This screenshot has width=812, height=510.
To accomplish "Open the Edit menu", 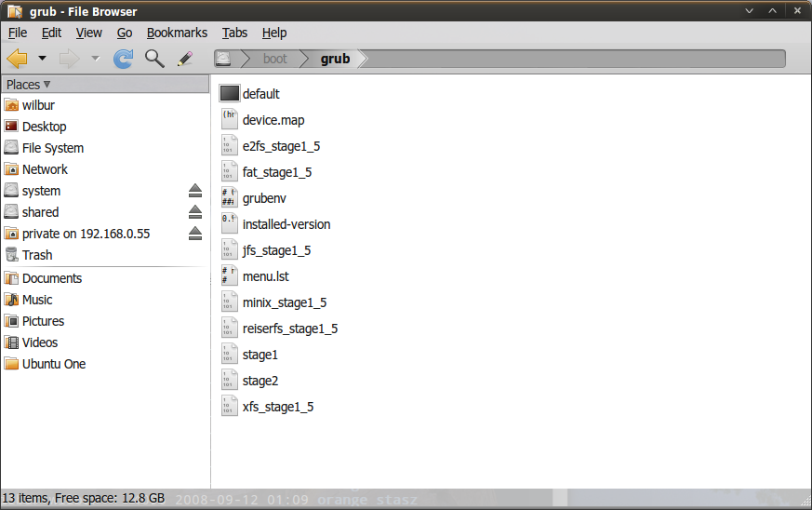I will click(x=51, y=33).
